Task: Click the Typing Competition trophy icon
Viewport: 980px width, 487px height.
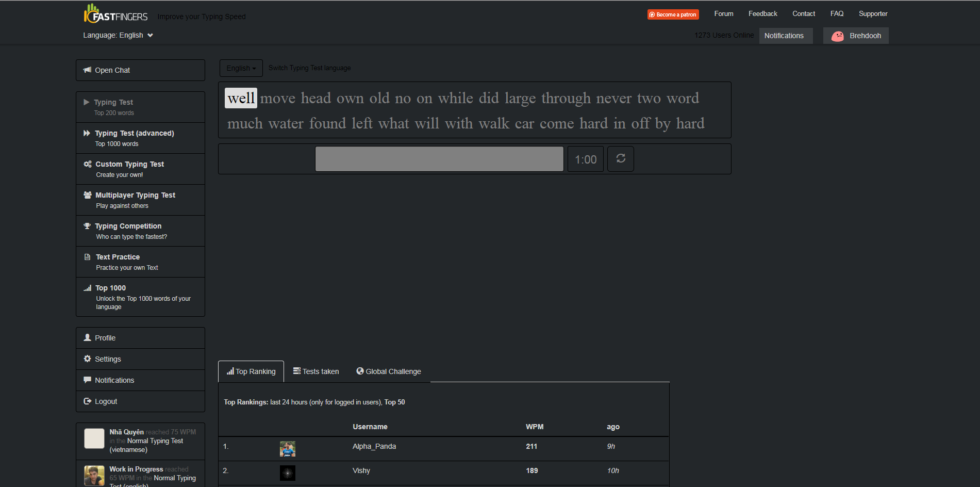Action: [x=88, y=225]
